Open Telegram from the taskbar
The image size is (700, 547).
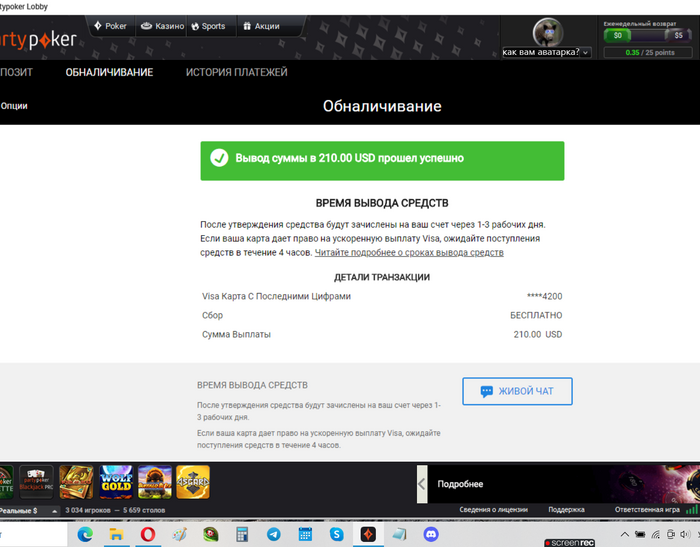point(274,534)
